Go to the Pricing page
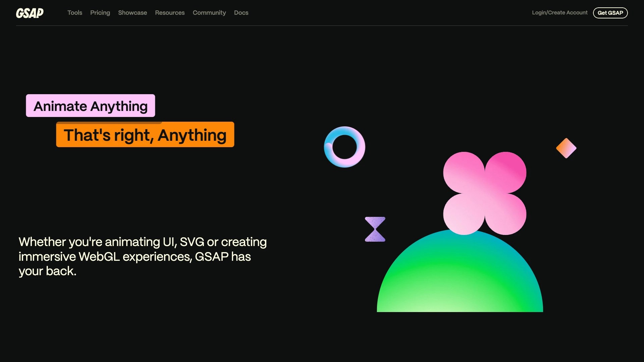Image resolution: width=644 pixels, height=362 pixels. 100,13
